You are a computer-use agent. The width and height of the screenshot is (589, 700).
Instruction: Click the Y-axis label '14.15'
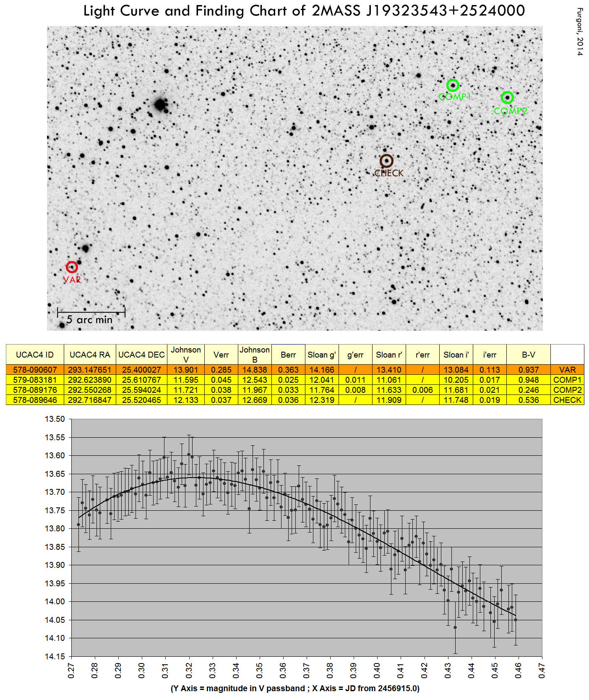click(55, 656)
